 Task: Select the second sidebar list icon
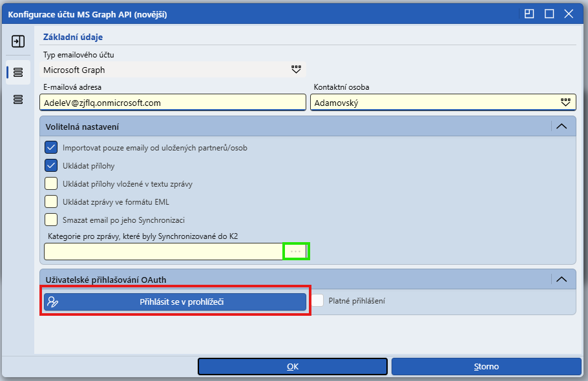click(18, 99)
